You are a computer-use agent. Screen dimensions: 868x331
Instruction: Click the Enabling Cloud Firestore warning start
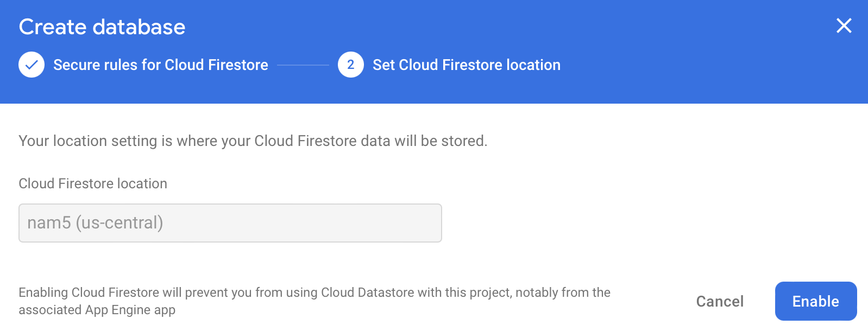(x=89, y=292)
